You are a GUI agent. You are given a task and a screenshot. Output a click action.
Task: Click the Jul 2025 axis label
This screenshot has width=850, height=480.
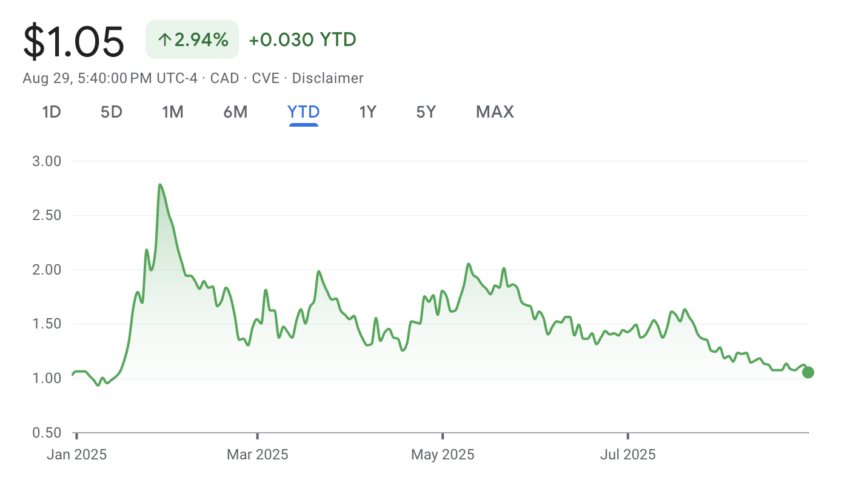pyautogui.click(x=627, y=455)
